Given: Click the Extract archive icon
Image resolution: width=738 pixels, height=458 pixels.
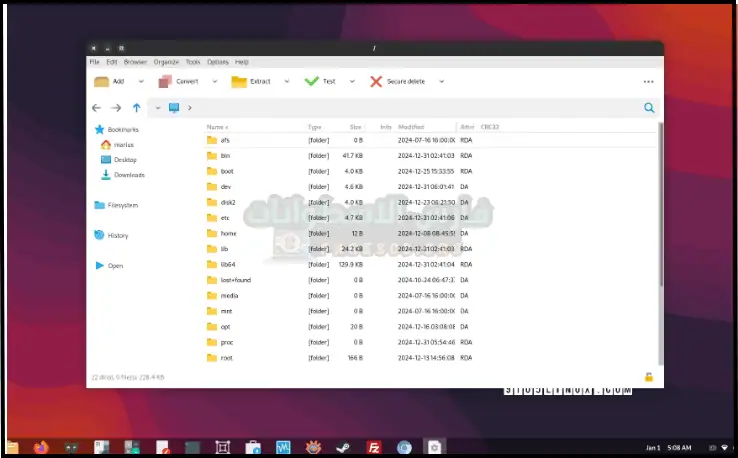Looking at the screenshot, I should (x=239, y=81).
